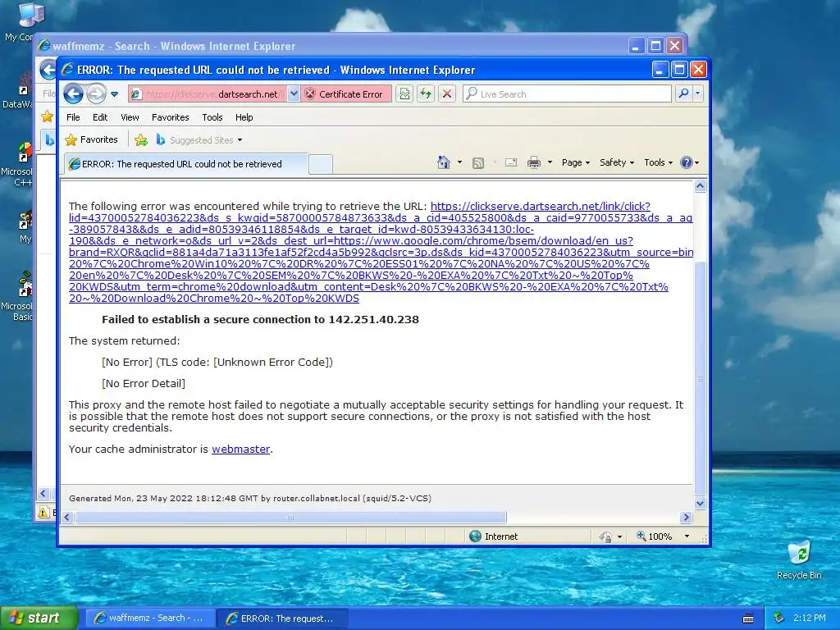Click the horizontal scrollbar left arrow
Image resolution: width=840 pixels, height=630 pixels.
67,517
